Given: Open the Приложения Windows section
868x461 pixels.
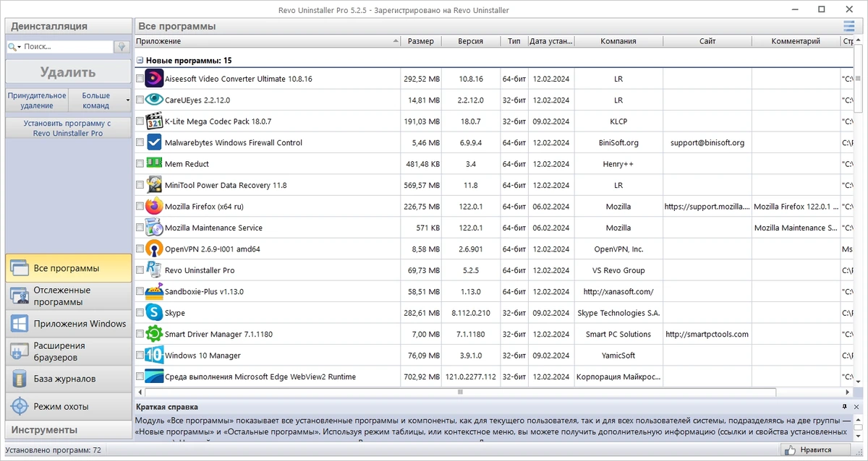Looking at the screenshot, I should click(69, 324).
